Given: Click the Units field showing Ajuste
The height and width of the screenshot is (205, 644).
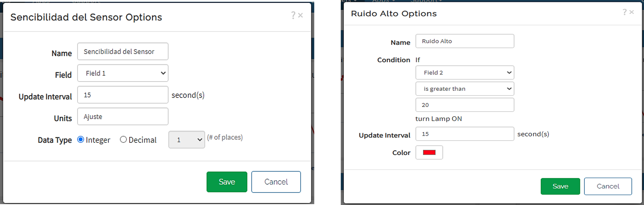Looking at the screenshot, I should tap(123, 116).
